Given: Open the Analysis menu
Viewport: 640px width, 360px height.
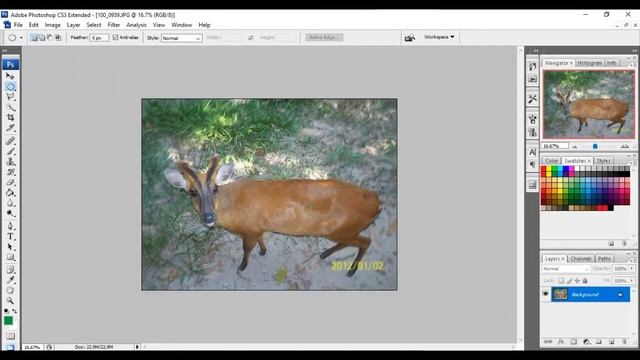Looking at the screenshot, I should pyautogui.click(x=136, y=25).
